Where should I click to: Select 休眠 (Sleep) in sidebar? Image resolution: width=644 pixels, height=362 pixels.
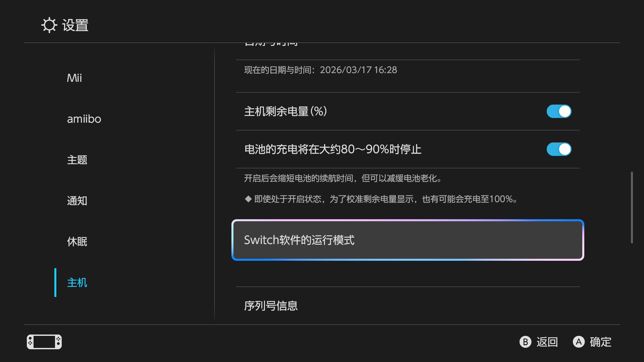click(x=77, y=242)
